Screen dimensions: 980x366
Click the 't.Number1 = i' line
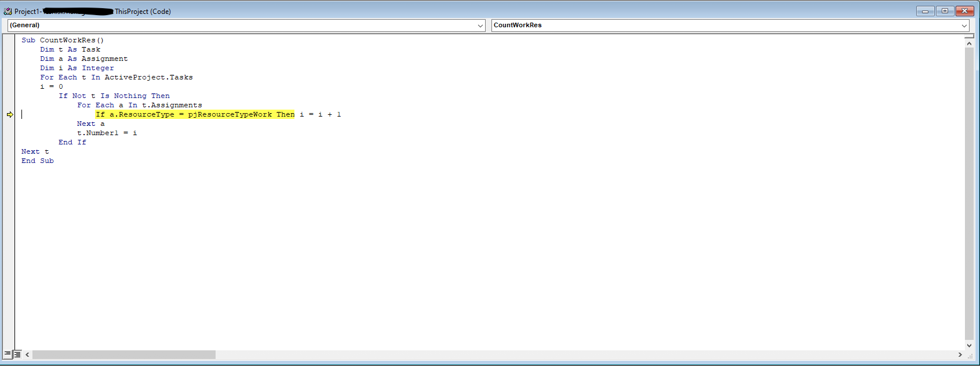click(107, 133)
